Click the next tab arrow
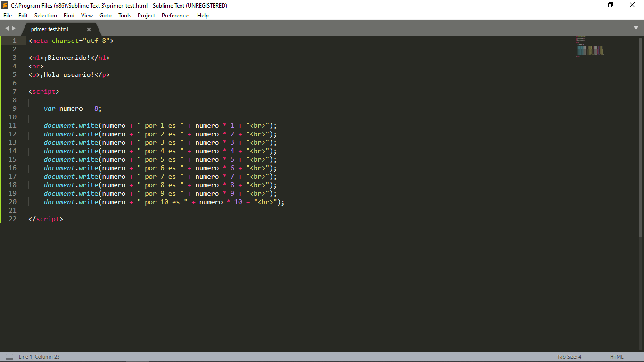Screen dimensions: 644x362 [14, 29]
